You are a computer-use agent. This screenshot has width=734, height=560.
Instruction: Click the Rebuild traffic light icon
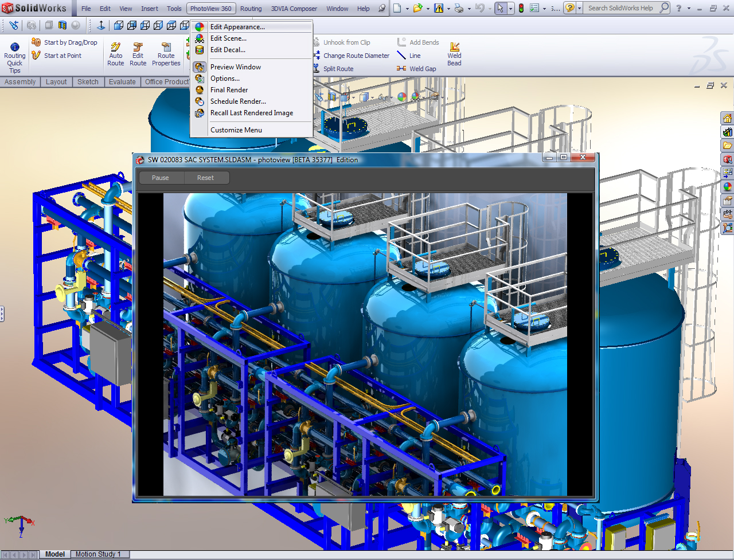(x=521, y=9)
